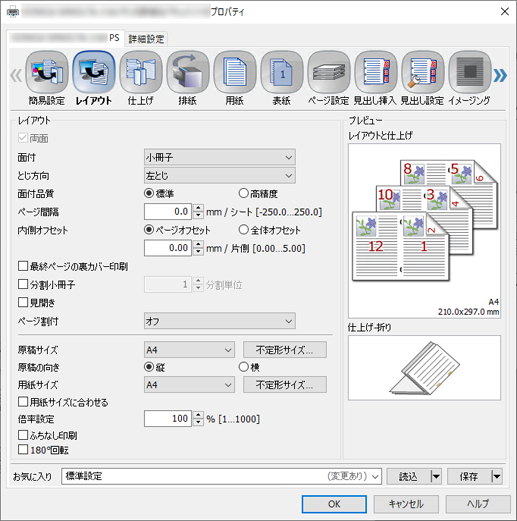Click the printer icon in title bar
517x521 pixels.
click(13, 12)
